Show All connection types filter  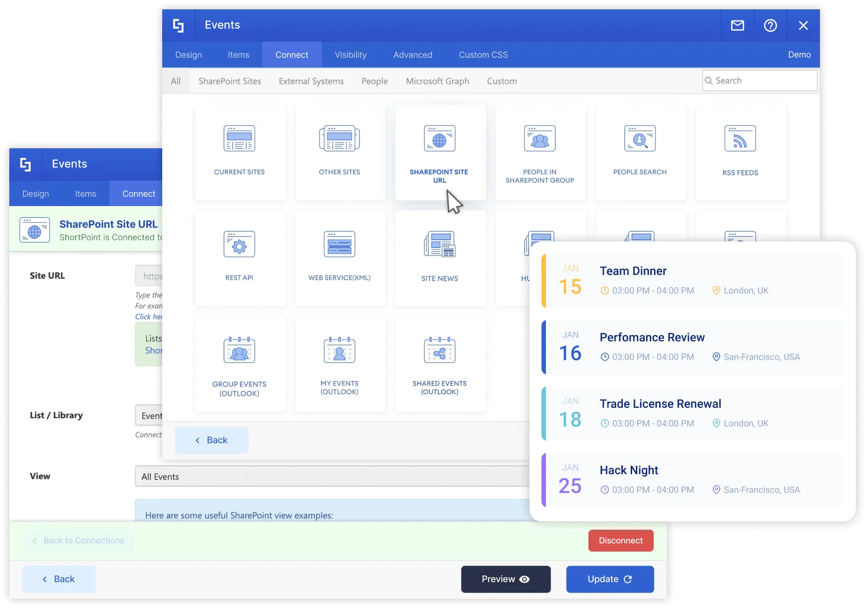pos(176,81)
